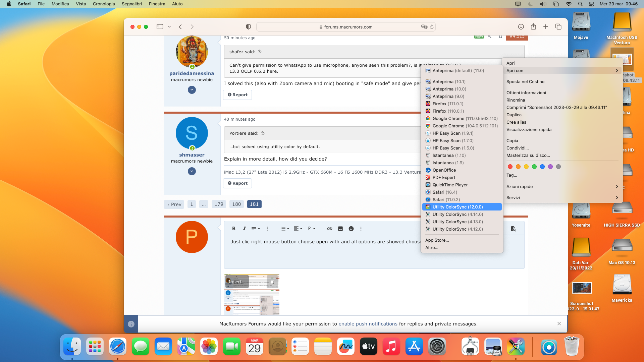644x362 pixels.
Task: Open paragraph format dropdown in editor
Action: 312,229
